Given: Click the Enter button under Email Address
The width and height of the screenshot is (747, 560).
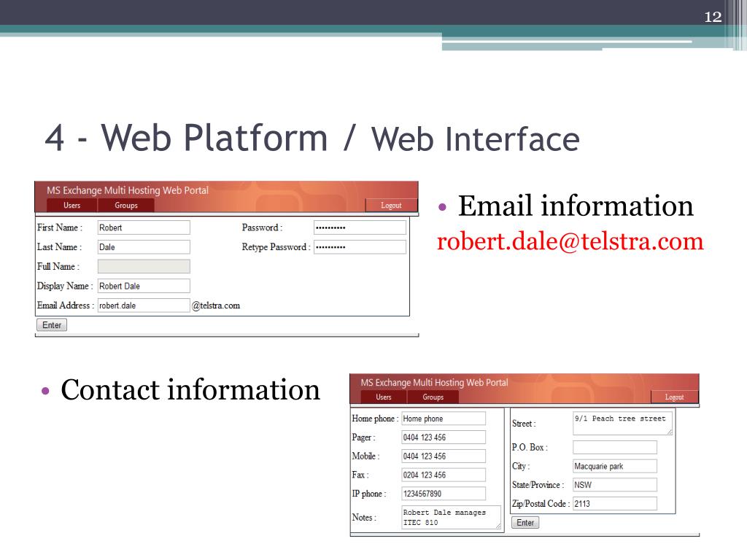Looking at the screenshot, I should click(52, 324).
